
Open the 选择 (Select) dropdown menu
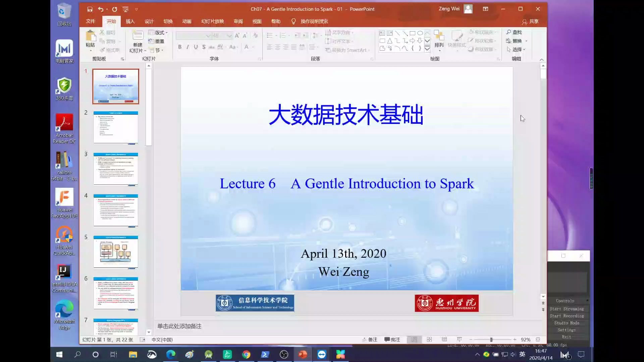[x=518, y=49]
